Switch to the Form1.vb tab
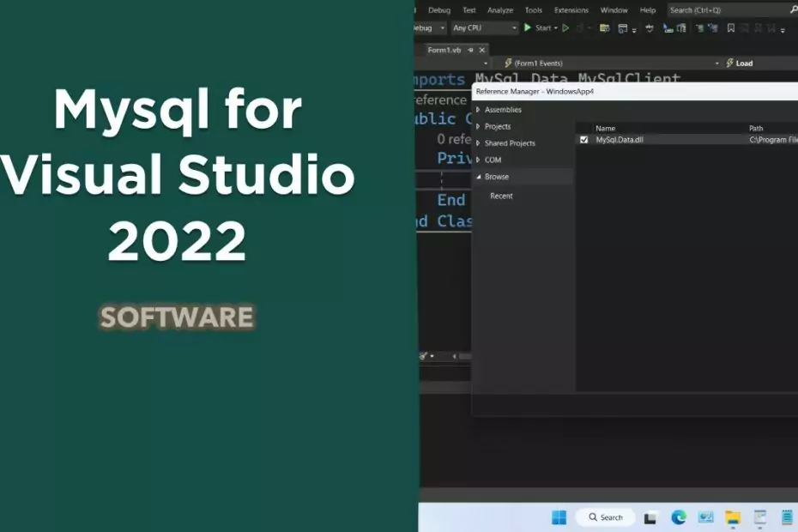Viewport: 798px width, 532px height. coord(444,50)
